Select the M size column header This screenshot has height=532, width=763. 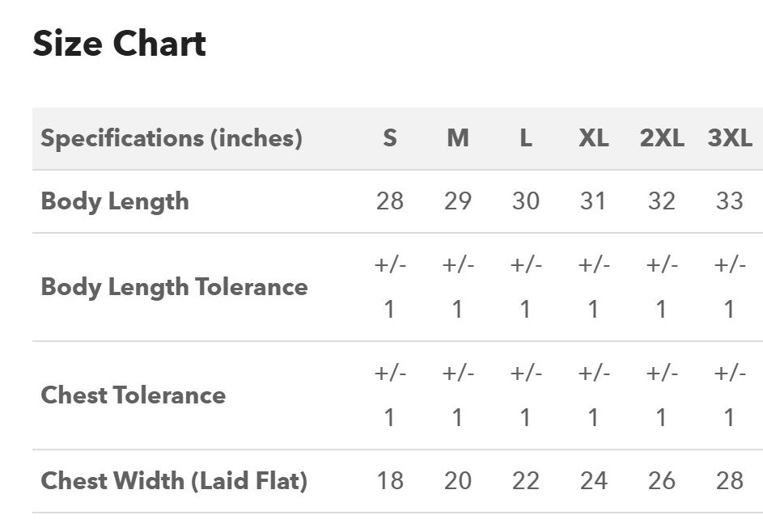pyautogui.click(x=458, y=138)
